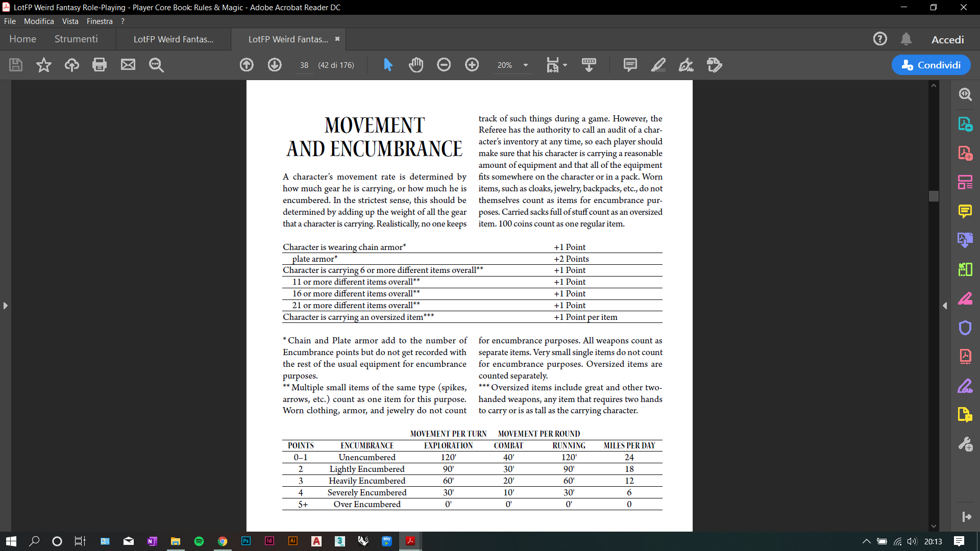Expand the fit page options arrow
980x551 pixels.
[565, 65]
